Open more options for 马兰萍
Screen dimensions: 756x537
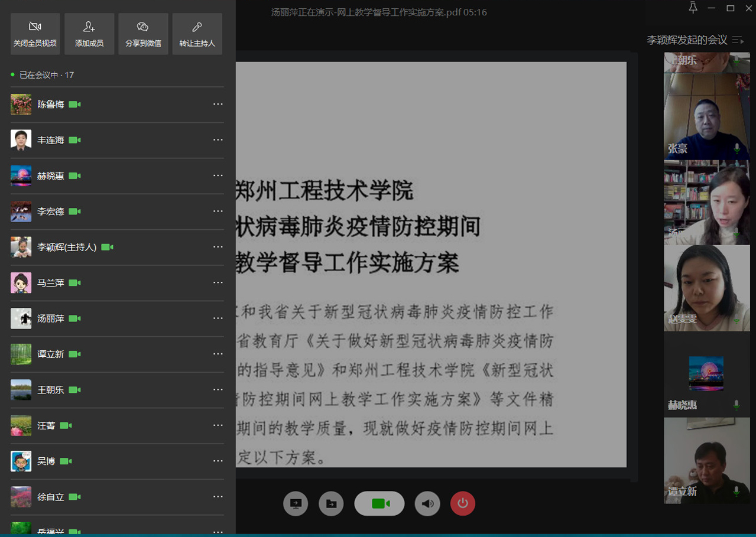click(218, 283)
